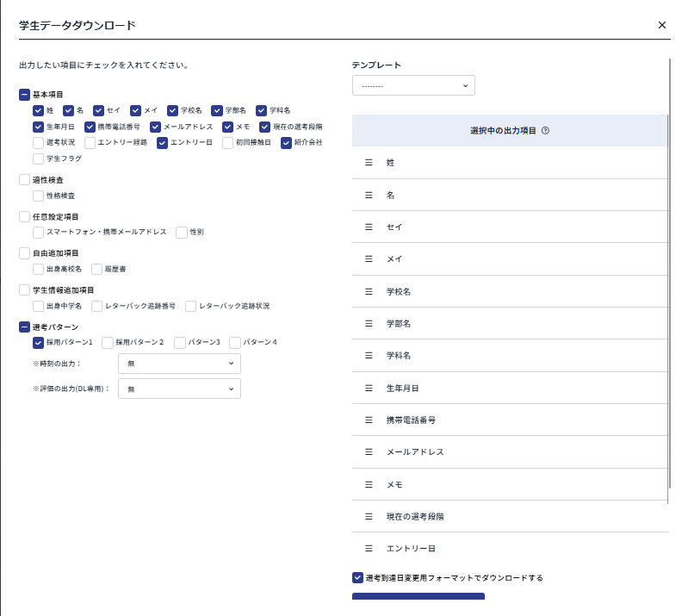Uncheck the 姓 checkbox
This screenshot has width=682, height=616.
pyautogui.click(x=38, y=110)
